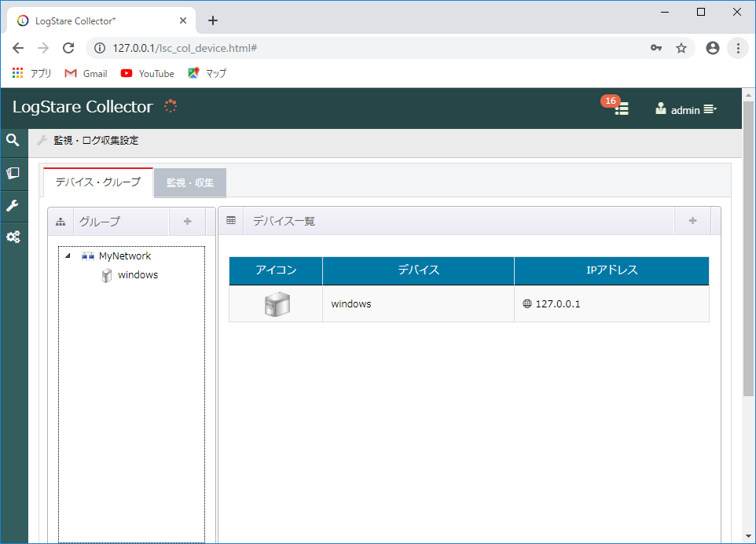Click the page vertical scrollbar thumb

(748, 248)
